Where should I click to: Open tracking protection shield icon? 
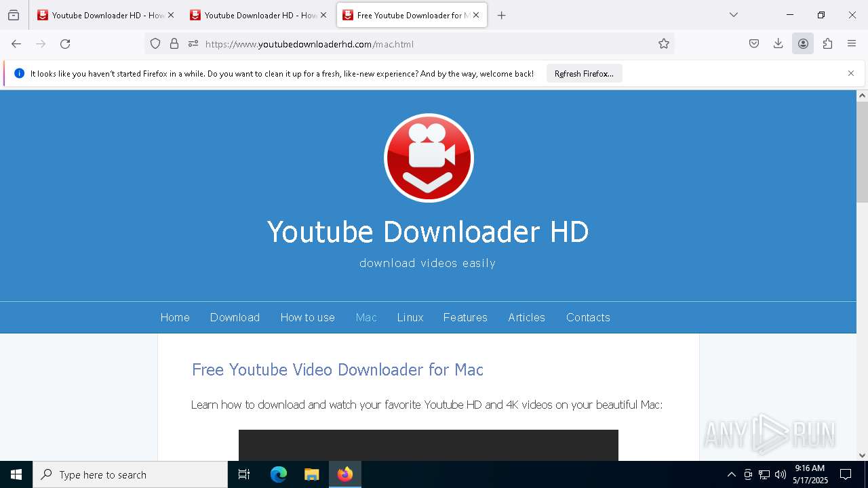tap(155, 44)
